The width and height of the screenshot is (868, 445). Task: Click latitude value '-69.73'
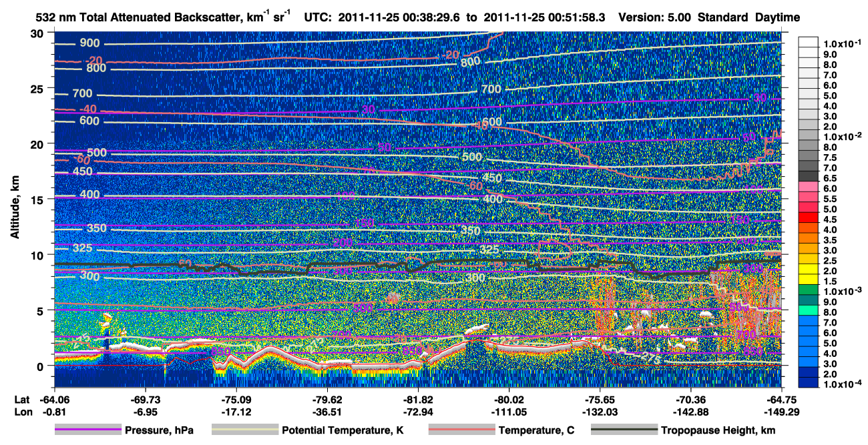(x=146, y=399)
